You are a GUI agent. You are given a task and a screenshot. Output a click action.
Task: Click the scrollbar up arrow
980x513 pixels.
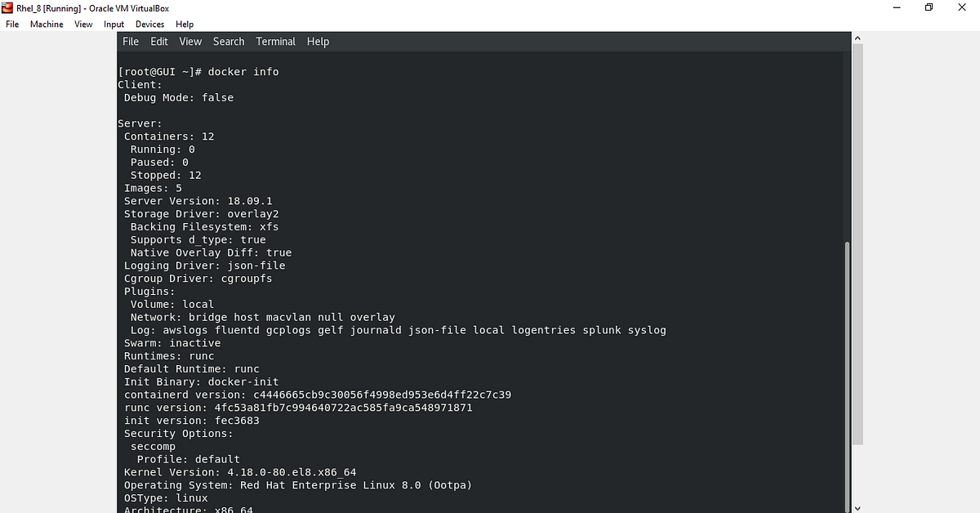(x=857, y=37)
